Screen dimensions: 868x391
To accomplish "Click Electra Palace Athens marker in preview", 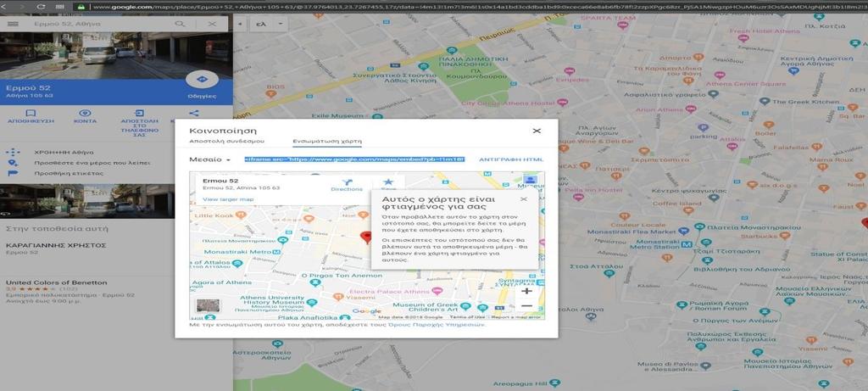I will click(437, 291).
